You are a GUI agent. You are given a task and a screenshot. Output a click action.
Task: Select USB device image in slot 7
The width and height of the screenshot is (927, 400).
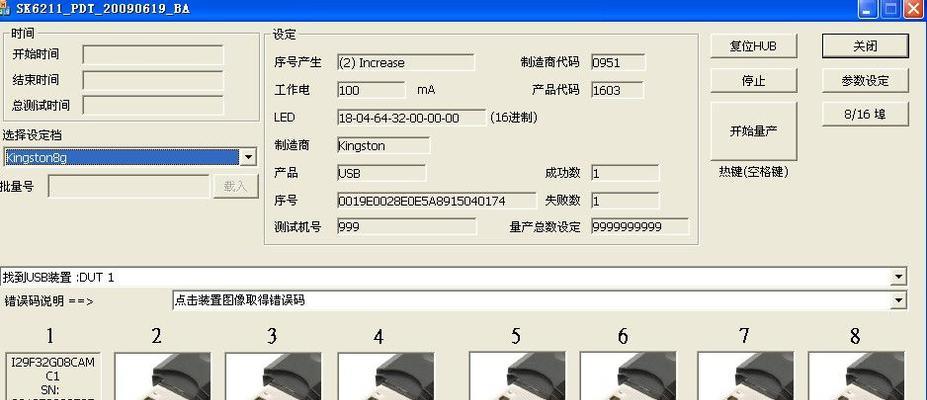746,376
